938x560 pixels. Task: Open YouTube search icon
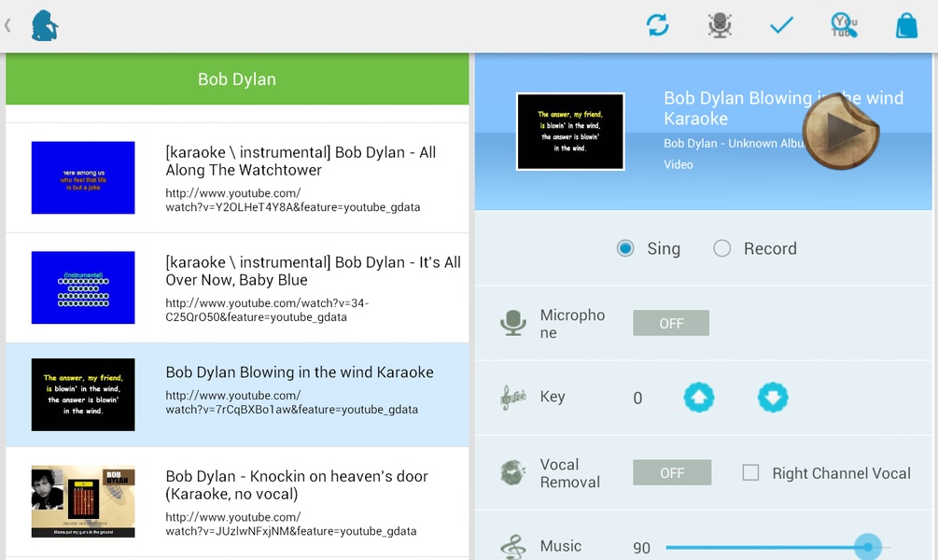click(844, 25)
